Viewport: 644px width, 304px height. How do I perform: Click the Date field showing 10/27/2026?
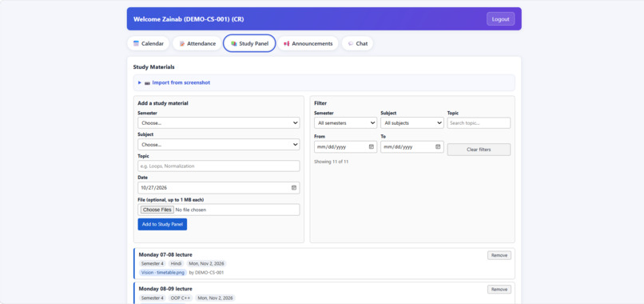[218, 187]
